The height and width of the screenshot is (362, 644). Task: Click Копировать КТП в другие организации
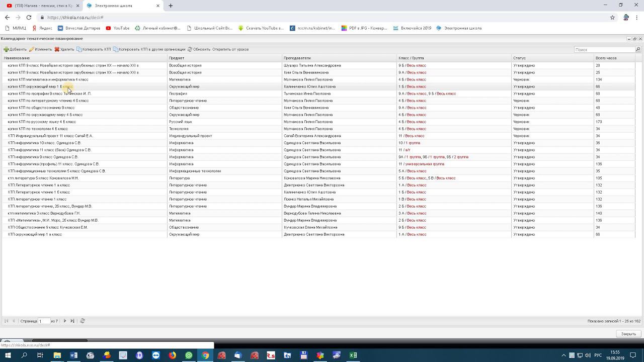[149, 49]
